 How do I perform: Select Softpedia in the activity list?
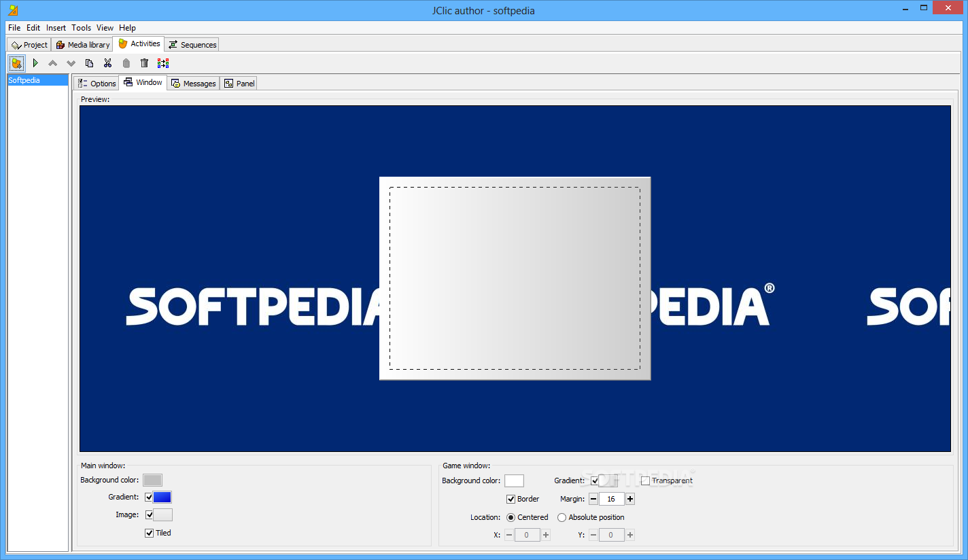coord(38,80)
